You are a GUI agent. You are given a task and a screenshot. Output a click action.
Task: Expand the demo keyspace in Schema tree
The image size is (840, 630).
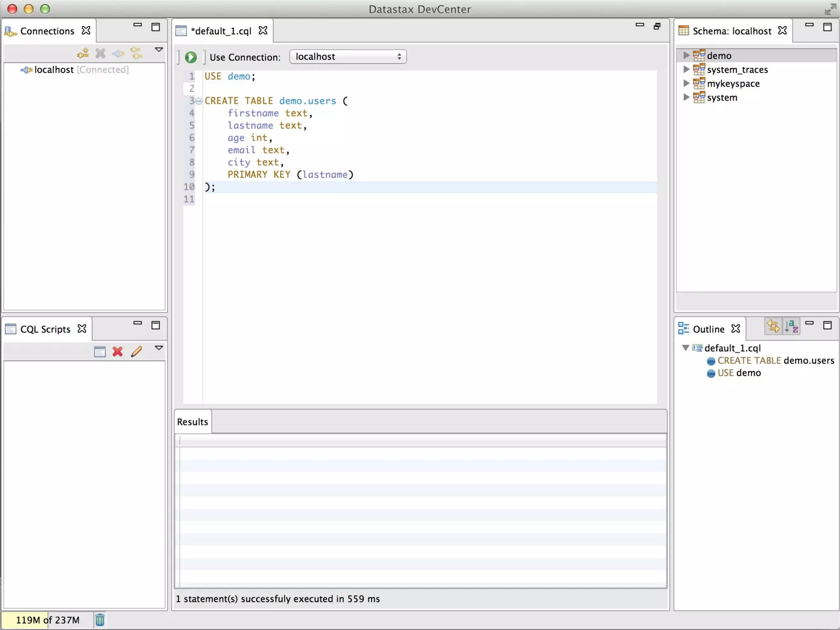point(686,55)
